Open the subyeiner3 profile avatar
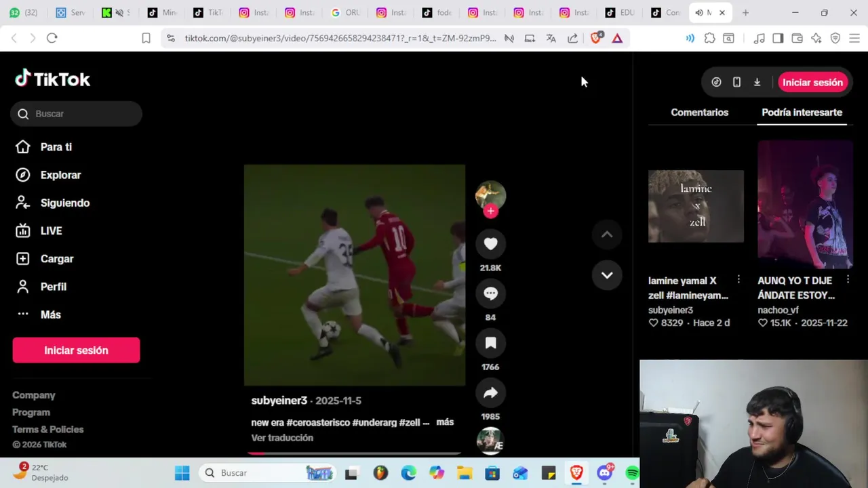The width and height of the screenshot is (868, 488). 490,195
